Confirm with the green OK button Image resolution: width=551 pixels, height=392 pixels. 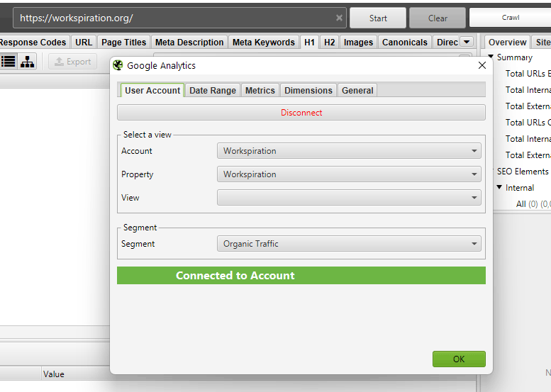[459, 359]
